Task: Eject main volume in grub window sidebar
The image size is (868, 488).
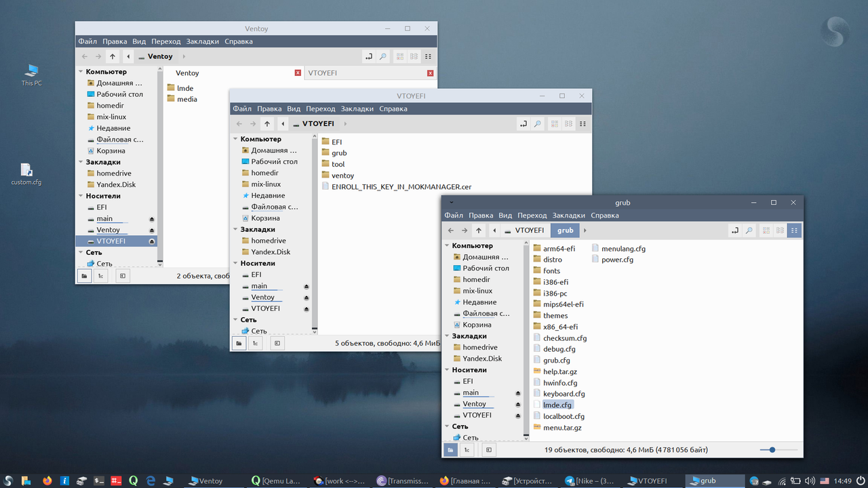Action: [518, 393]
